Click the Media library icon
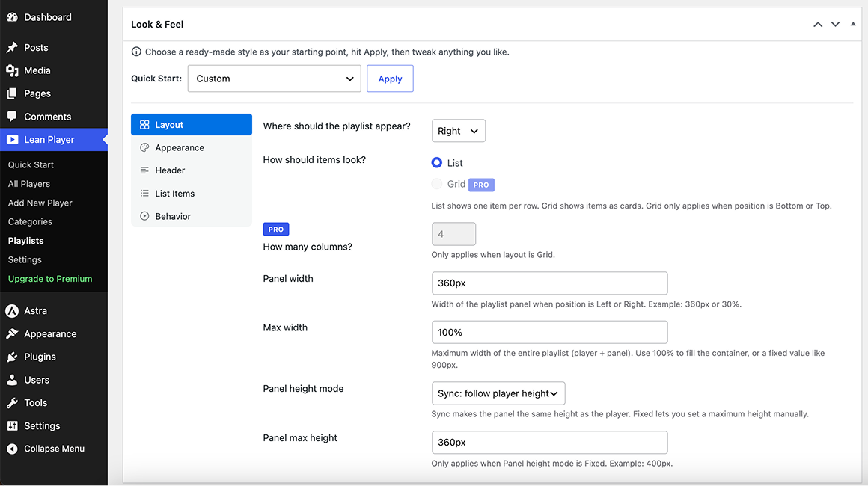This screenshot has height=486, width=868. [x=12, y=71]
